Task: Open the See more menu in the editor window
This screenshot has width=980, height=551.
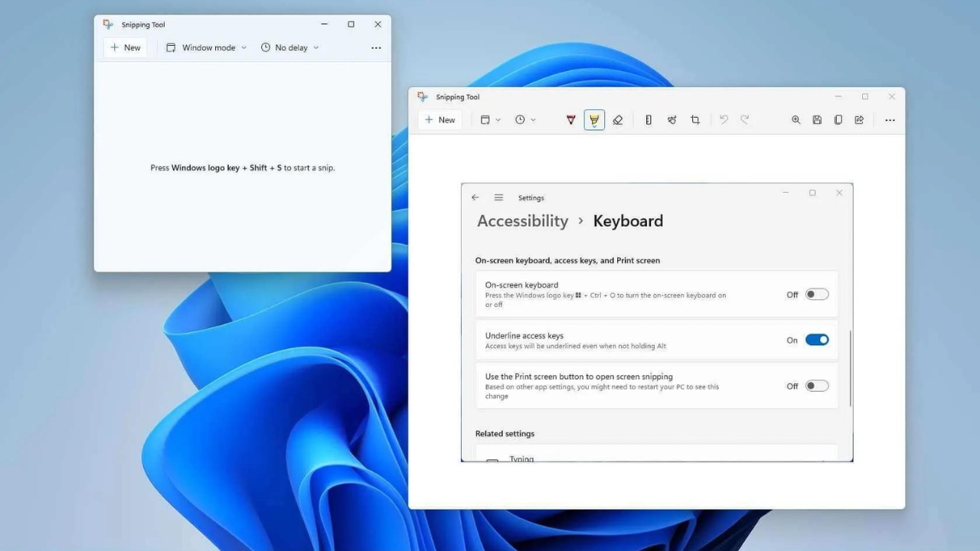Action: (890, 120)
